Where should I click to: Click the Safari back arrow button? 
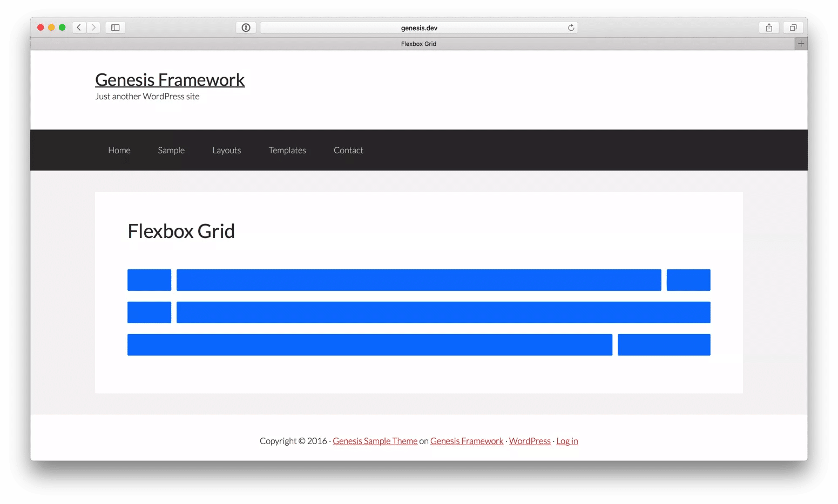click(x=79, y=28)
